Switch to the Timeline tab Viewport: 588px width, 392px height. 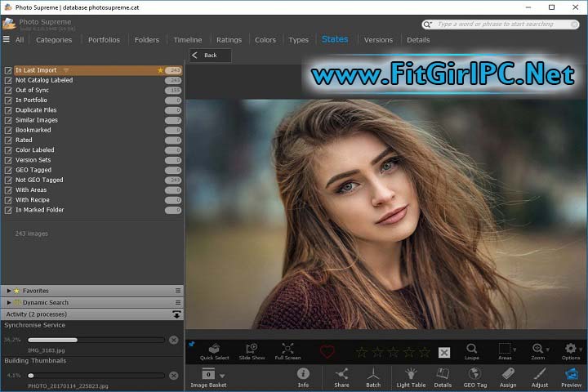point(187,39)
